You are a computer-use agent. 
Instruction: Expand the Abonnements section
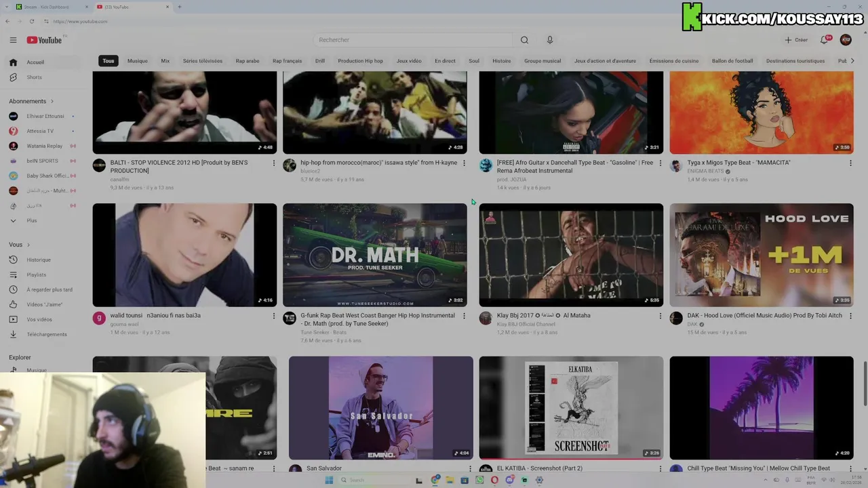[31, 101]
